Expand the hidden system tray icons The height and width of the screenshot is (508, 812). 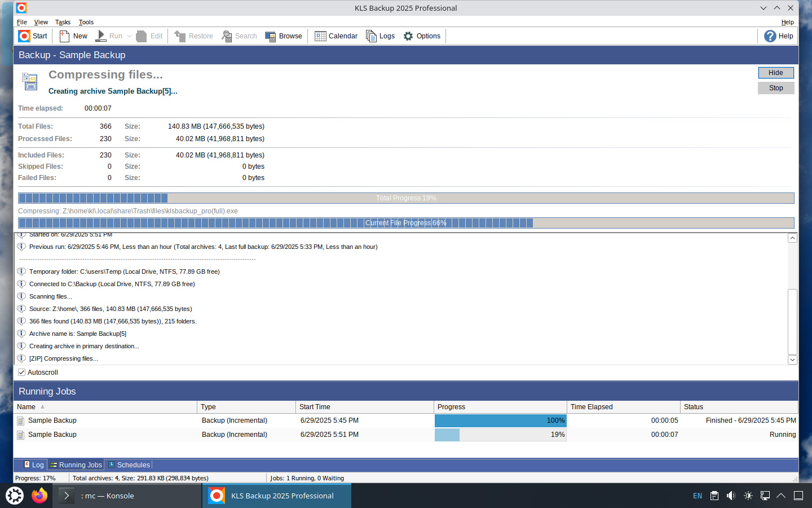pos(781,496)
